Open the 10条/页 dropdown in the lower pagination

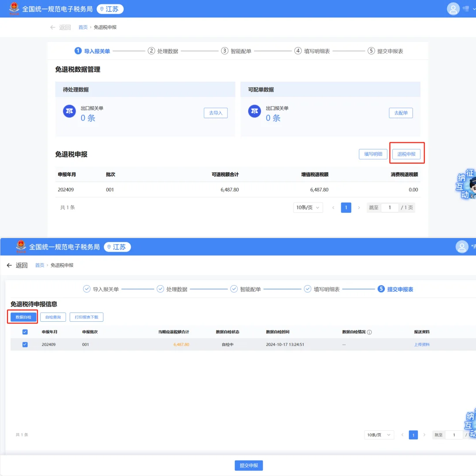click(x=379, y=435)
